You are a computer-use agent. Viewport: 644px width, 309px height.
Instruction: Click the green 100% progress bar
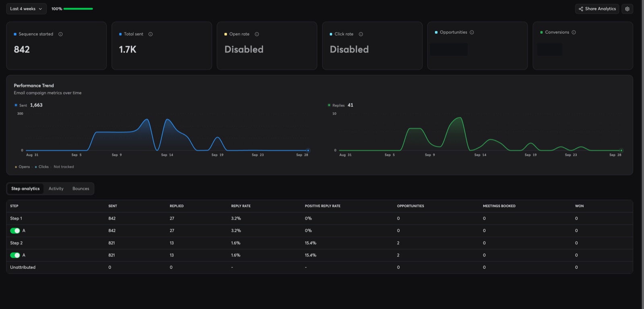tap(78, 9)
